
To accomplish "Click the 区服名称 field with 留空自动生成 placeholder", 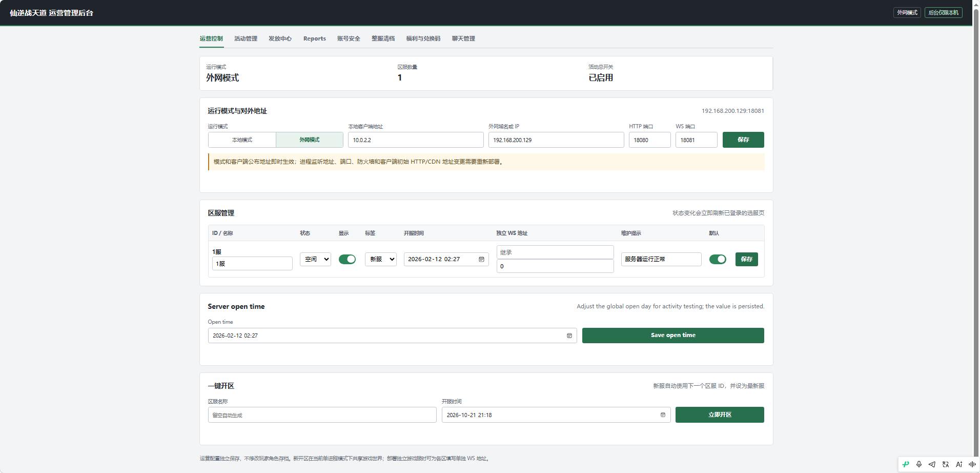I will 322,415.
